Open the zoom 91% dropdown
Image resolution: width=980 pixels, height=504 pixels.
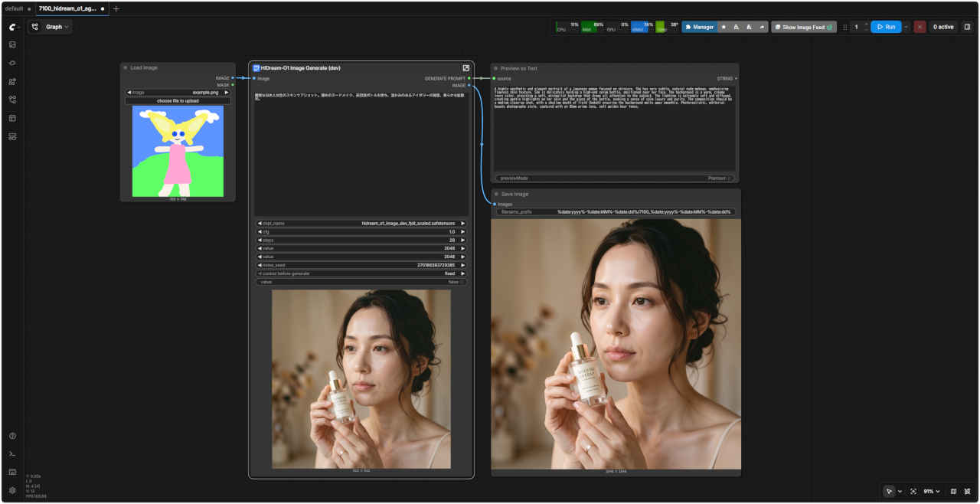931,491
